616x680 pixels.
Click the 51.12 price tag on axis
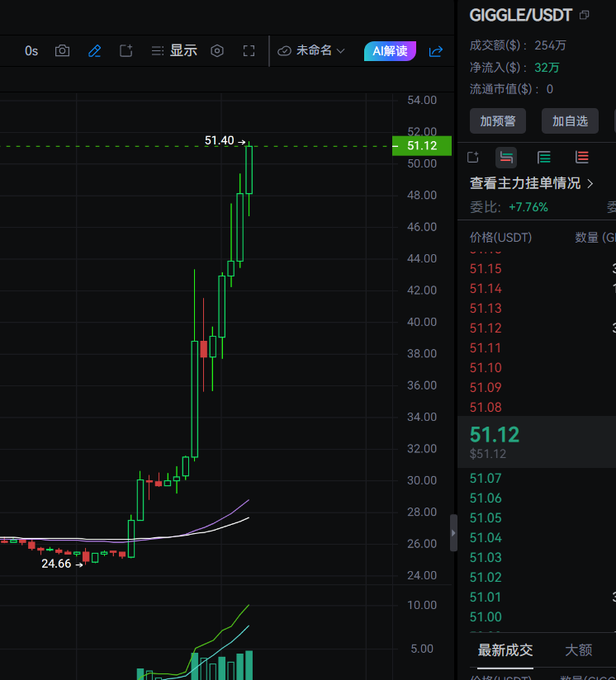(422, 146)
